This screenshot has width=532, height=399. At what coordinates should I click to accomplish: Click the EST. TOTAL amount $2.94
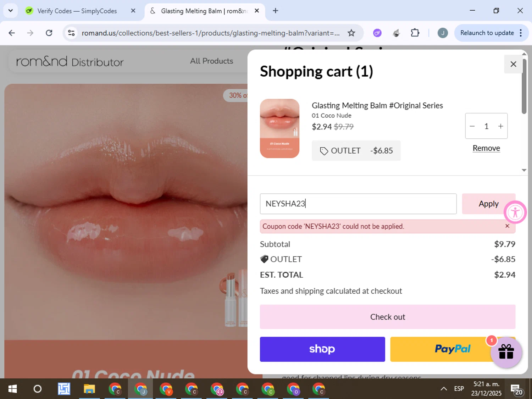tap(505, 275)
